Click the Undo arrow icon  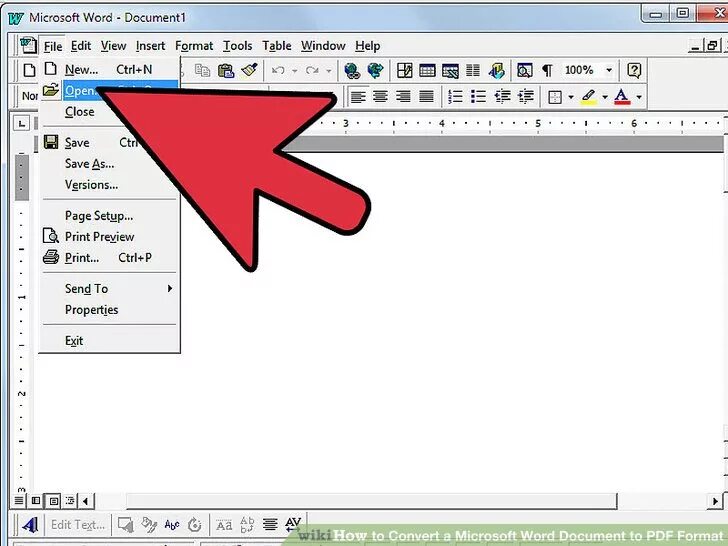278,71
